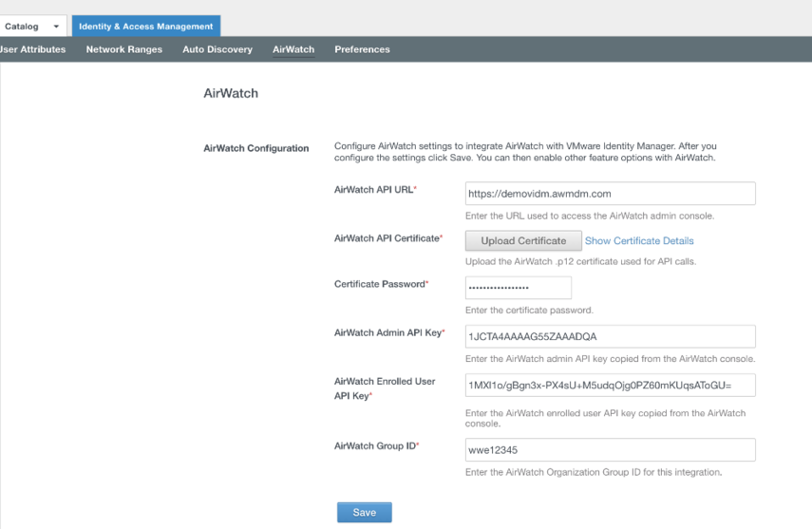Click the AirWatch API URL input field
This screenshot has height=529, width=812.
(610, 194)
